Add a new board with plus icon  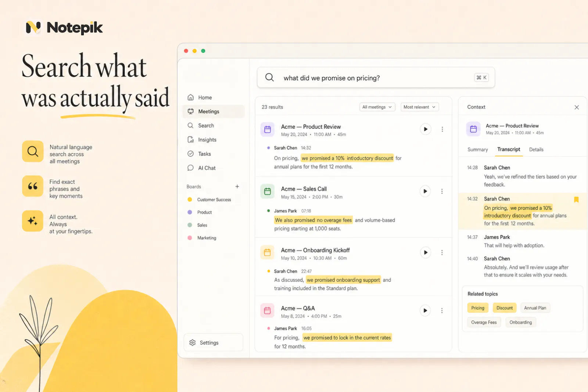click(x=237, y=187)
